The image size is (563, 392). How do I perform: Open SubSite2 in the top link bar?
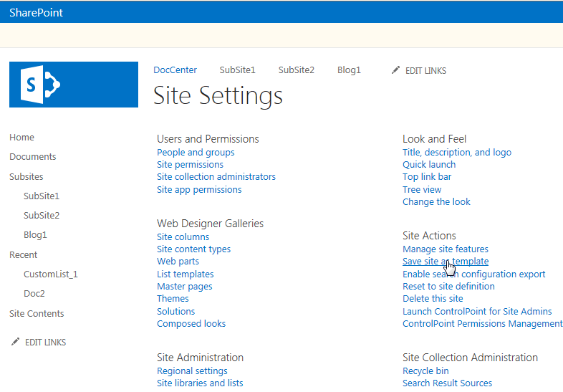coord(297,70)
